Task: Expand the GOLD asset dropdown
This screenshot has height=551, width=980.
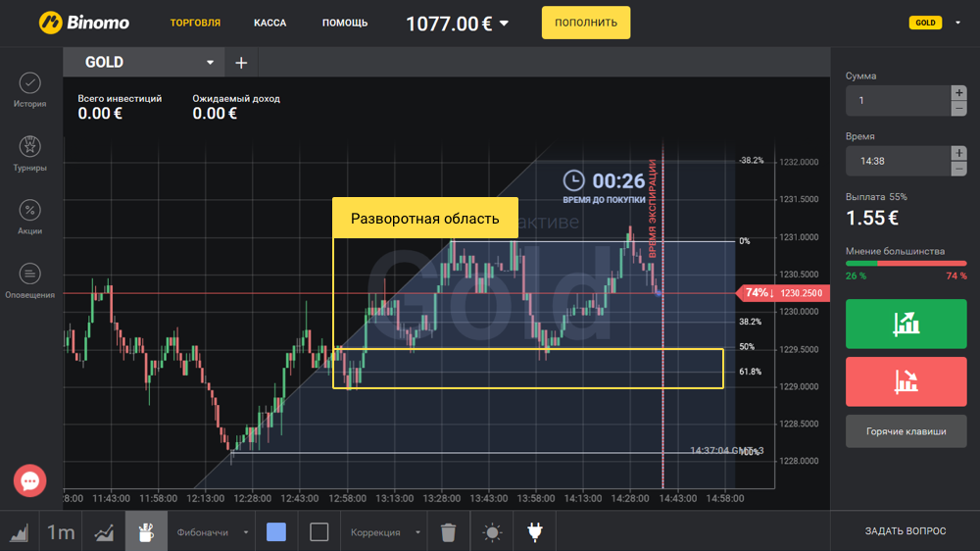Action: tap(210, 63)
